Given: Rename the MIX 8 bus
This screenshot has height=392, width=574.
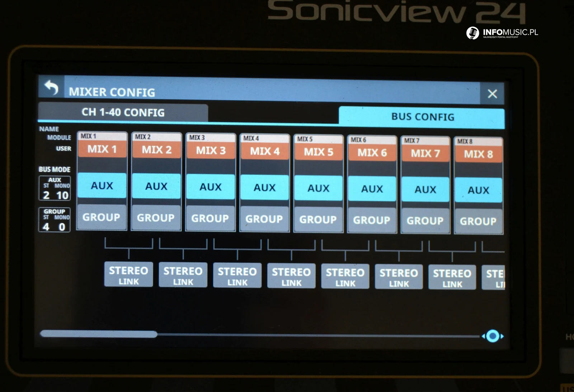Looking at the screenshot, I should coord(478,154).
